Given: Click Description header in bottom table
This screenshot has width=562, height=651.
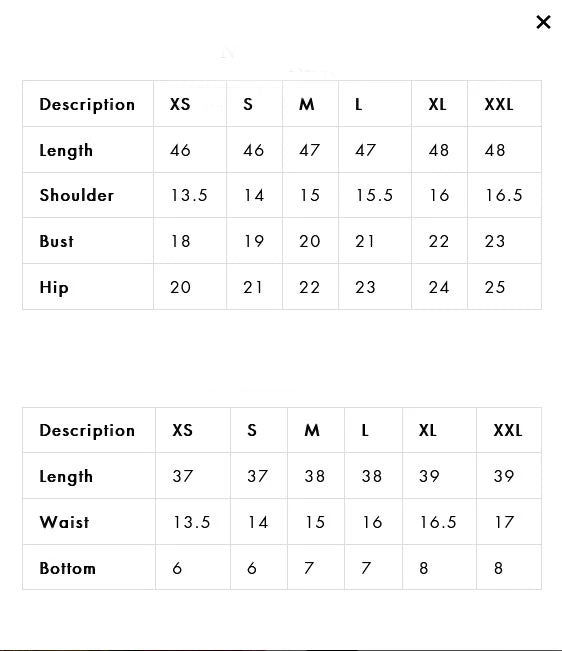Looking at the screenshot, I should pyautogui.click(x=87, y=431).
